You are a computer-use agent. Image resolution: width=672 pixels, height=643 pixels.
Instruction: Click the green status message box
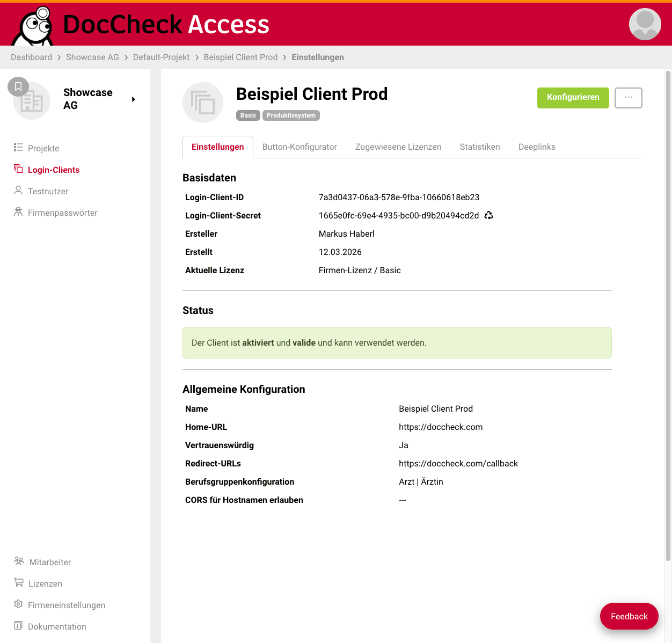click(397, 343)
